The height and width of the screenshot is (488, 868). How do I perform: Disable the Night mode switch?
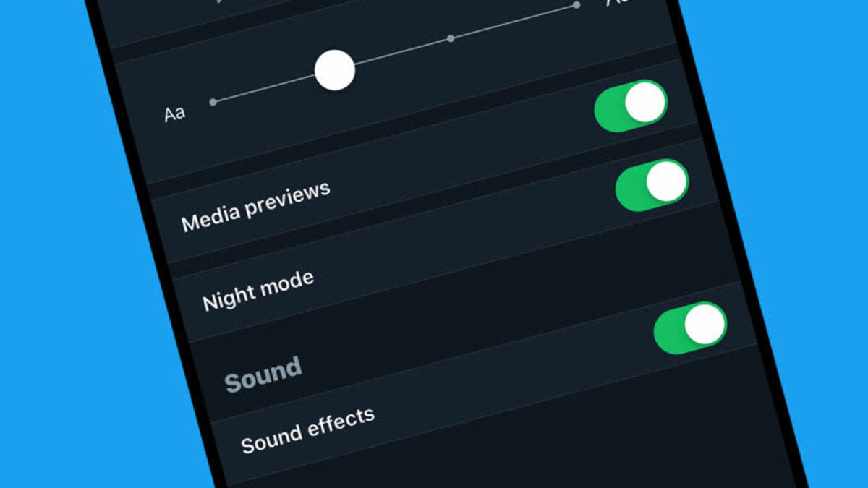pos(652,186)
